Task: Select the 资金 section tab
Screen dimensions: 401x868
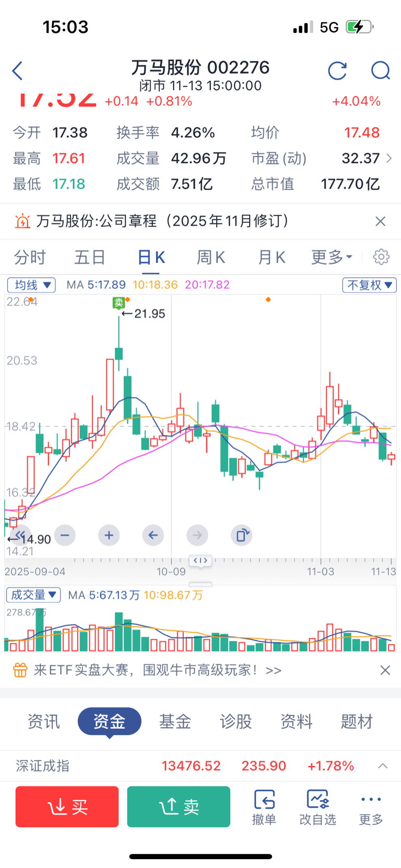Action: click(110, 722)
